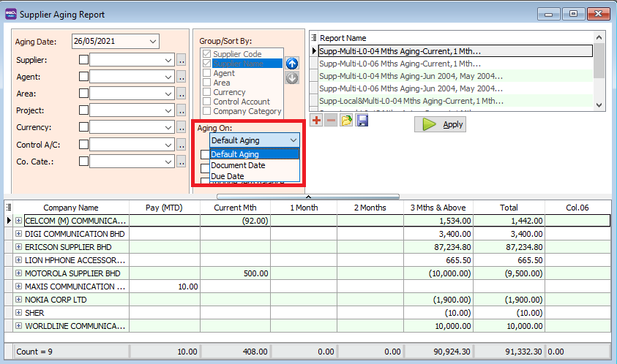Click the floppy disk save icon
This screenshot has height=364, width=617.
click(362, 121)
